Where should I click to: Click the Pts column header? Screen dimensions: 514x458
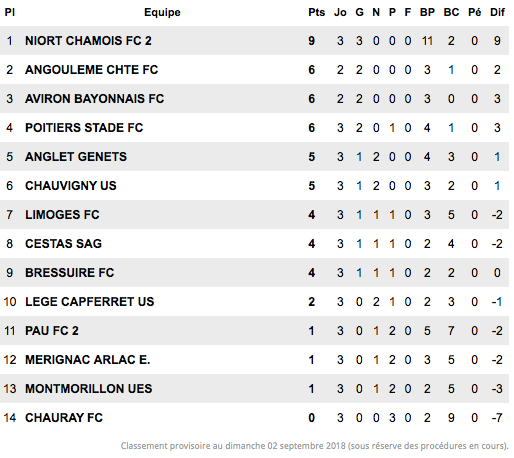click(316, 12)
